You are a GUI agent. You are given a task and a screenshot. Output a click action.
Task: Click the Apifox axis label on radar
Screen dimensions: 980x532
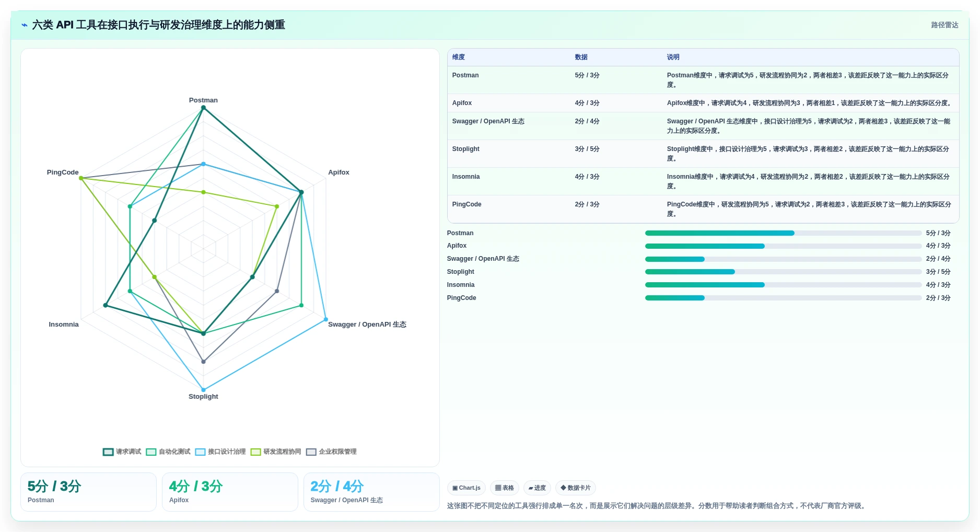[x=339, y=172]
